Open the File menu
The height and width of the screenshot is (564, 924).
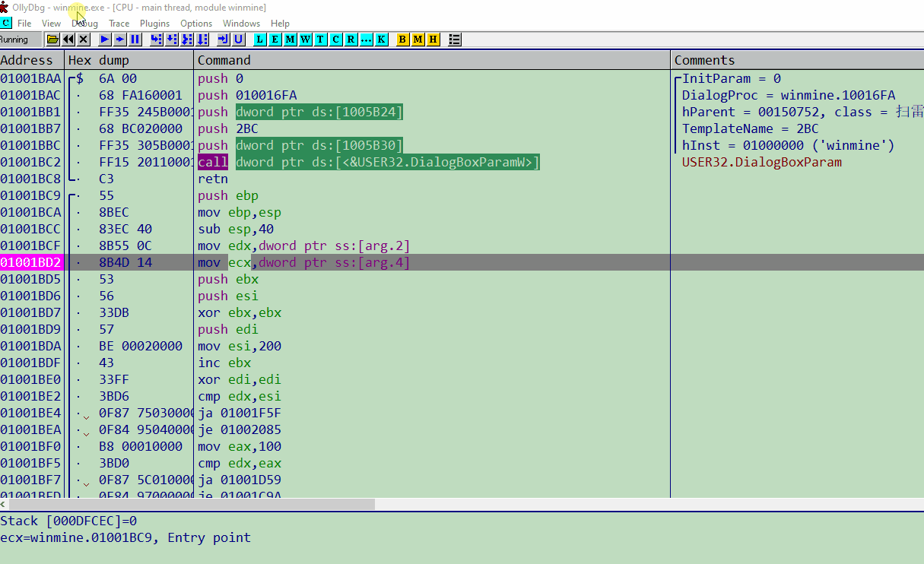click(x=24, y=24)
